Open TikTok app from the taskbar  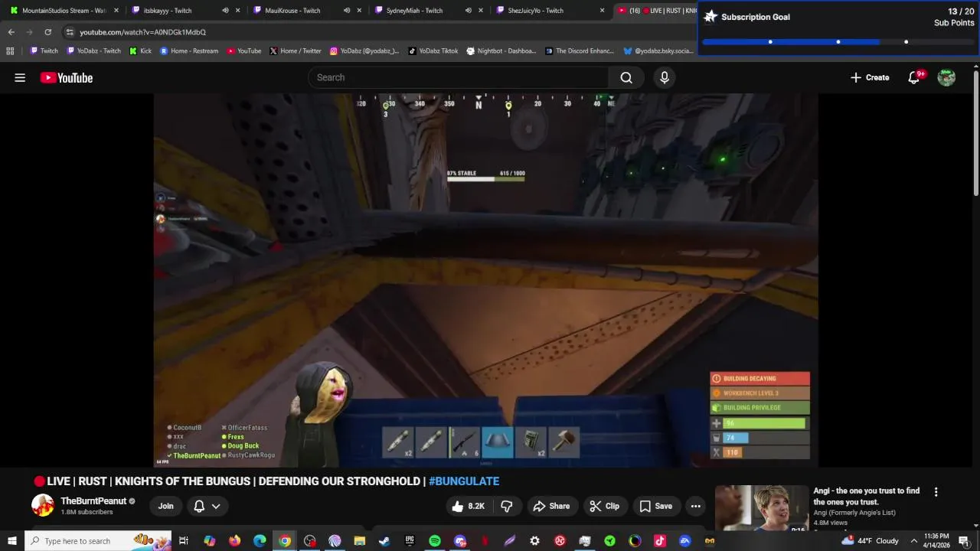660,541
